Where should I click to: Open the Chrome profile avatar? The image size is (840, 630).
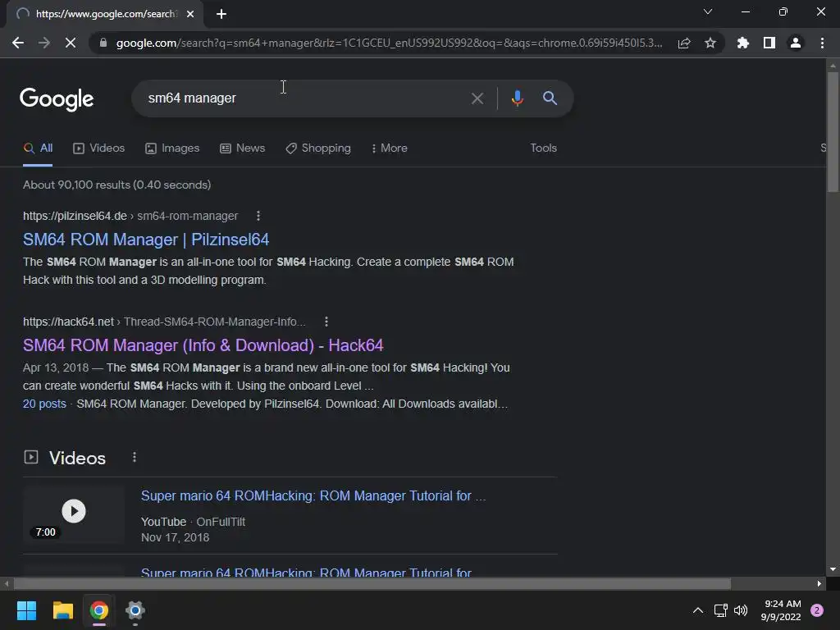tap(796, 43)
